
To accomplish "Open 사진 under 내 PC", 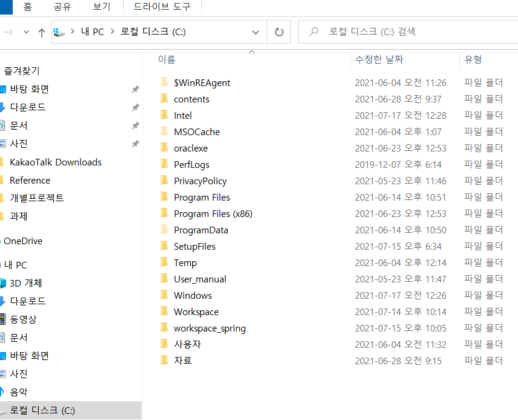I will tap(19, 374).
